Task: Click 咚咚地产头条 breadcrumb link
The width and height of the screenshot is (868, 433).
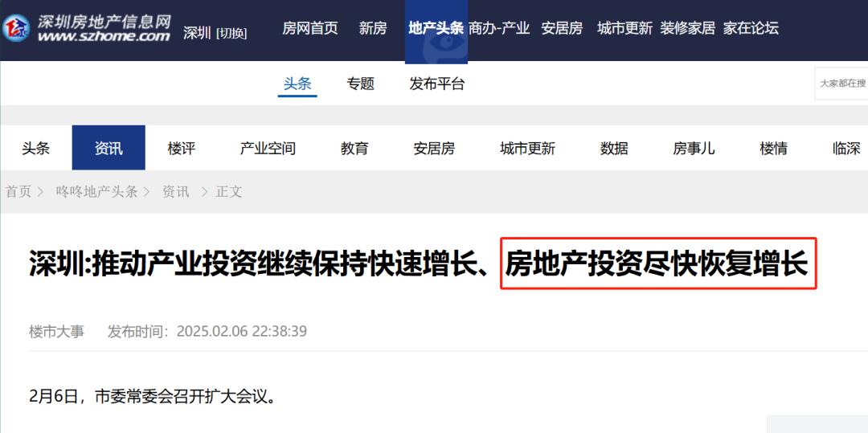Action: click(96, 192)
